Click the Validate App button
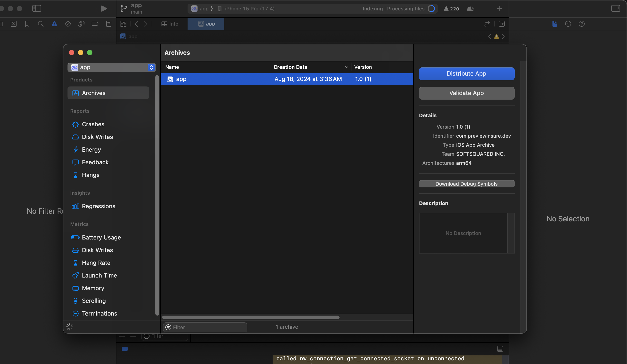The height and width of the screenshot is (364, 627). tap(466, 93)
